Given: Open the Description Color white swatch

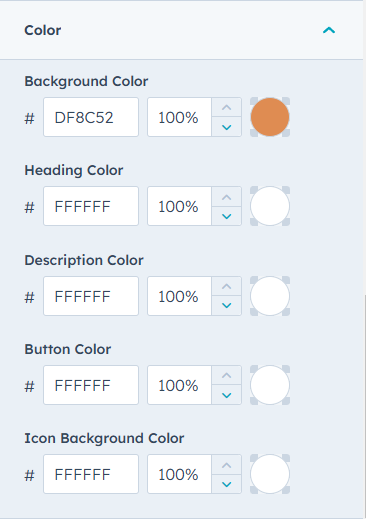Looking at the screenshot, I should [270, 296].
